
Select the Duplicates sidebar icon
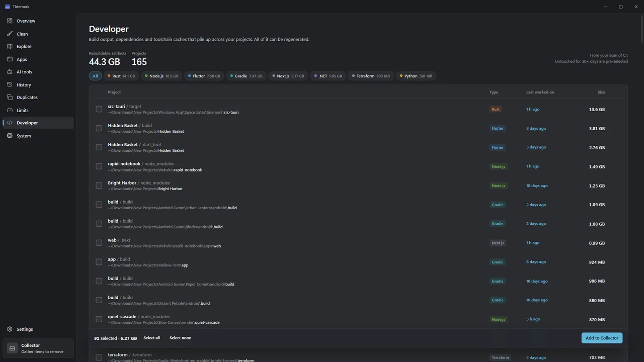(10, 97)
